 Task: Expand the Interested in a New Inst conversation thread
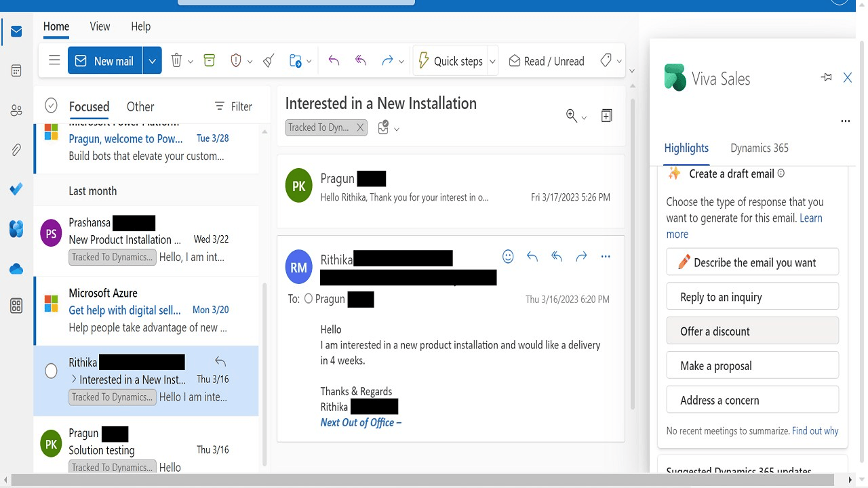(74, 380)
